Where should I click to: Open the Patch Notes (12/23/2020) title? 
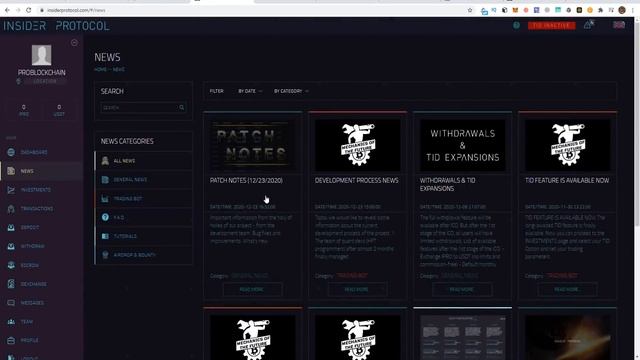pos(246,180)
